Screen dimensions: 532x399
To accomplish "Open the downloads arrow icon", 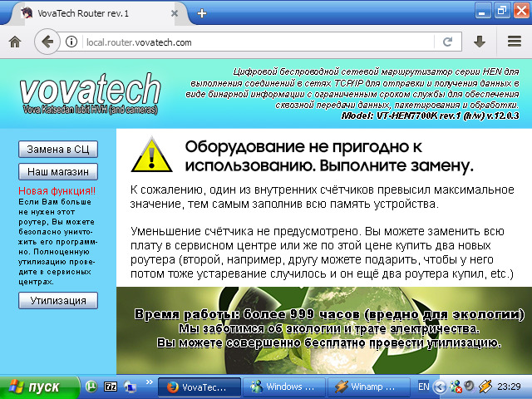I will 480,42.
